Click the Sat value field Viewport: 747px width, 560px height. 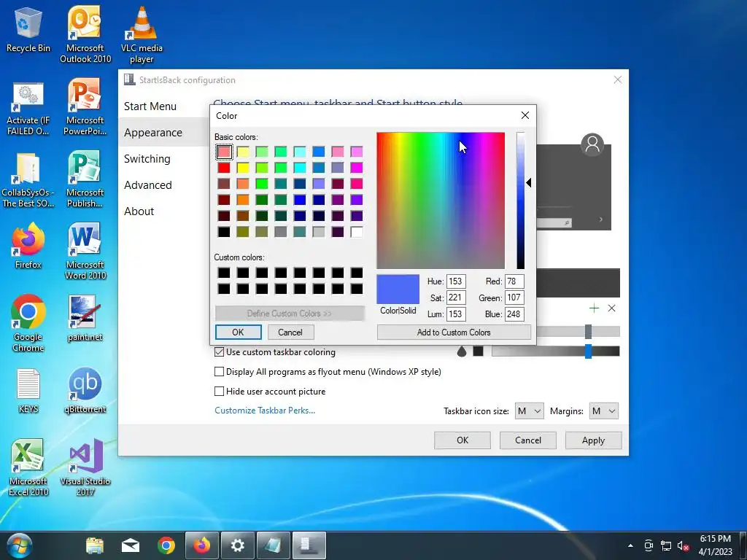coord(456,297)
